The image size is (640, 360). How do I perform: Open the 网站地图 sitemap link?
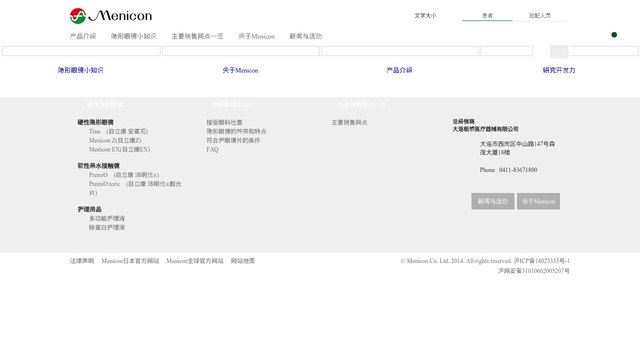[243, 261]
